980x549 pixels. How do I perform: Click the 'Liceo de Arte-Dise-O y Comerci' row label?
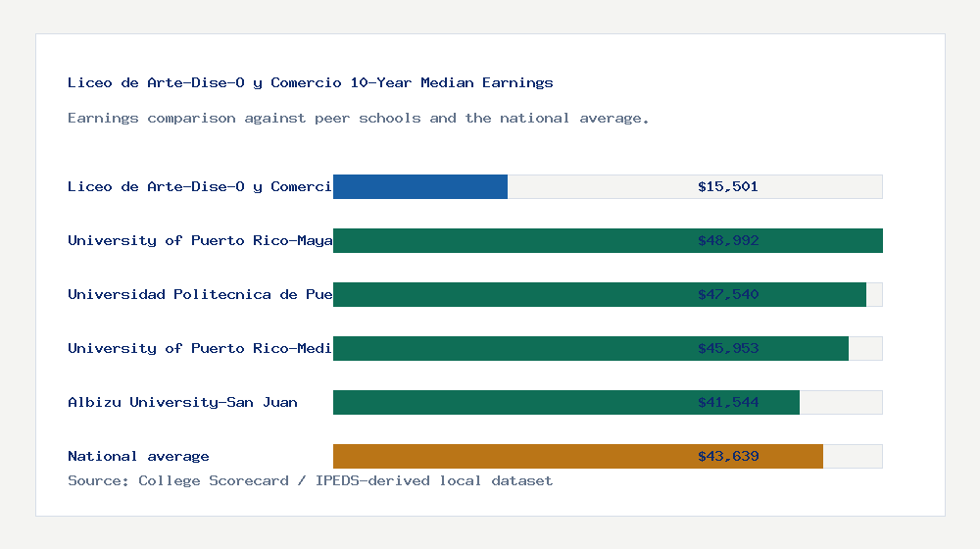click(x=199, y=187)
